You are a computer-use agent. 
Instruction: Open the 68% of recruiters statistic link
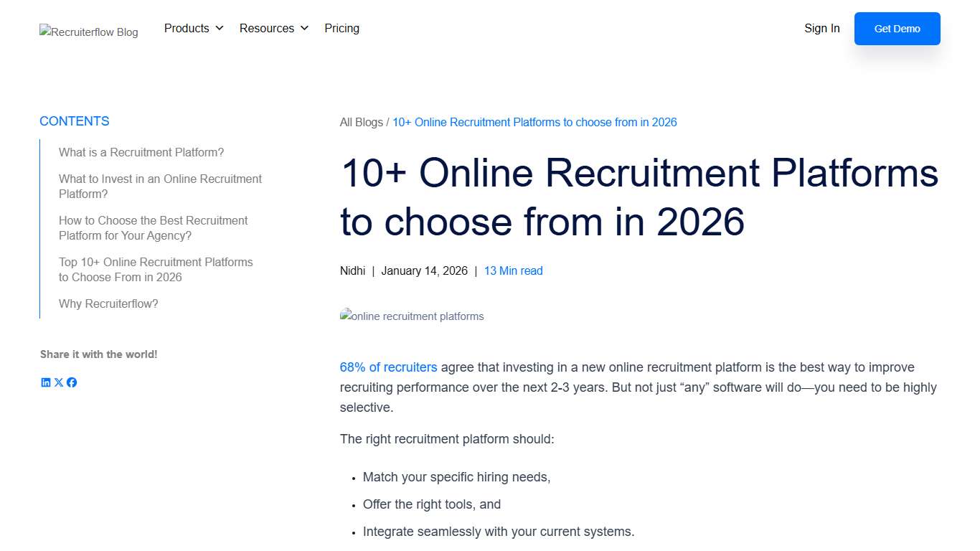click(x=388, y=367)
